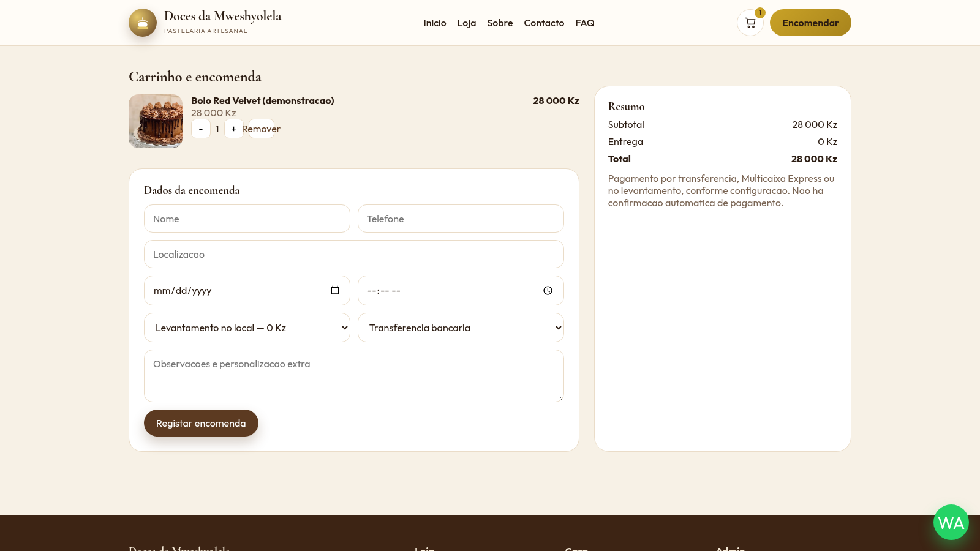Open the date picker calendar icon

335,290
